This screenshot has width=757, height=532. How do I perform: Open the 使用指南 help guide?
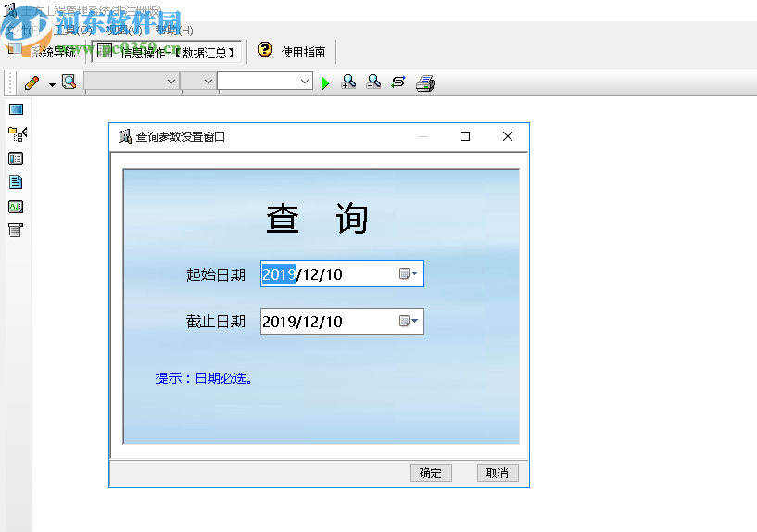[x=303, y=52]
